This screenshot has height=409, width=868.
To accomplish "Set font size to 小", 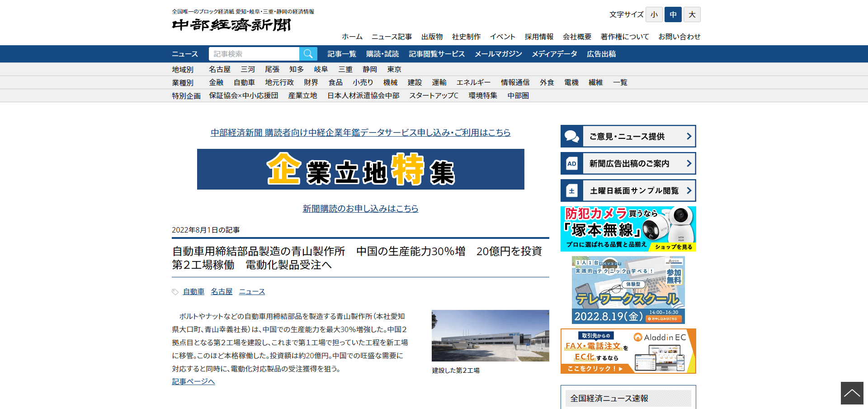I will click(x=654, y=14).
